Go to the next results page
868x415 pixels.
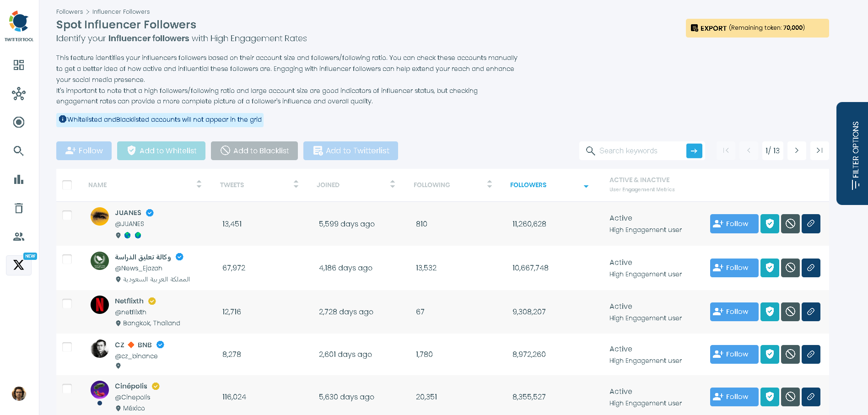(x=797, y=151)
